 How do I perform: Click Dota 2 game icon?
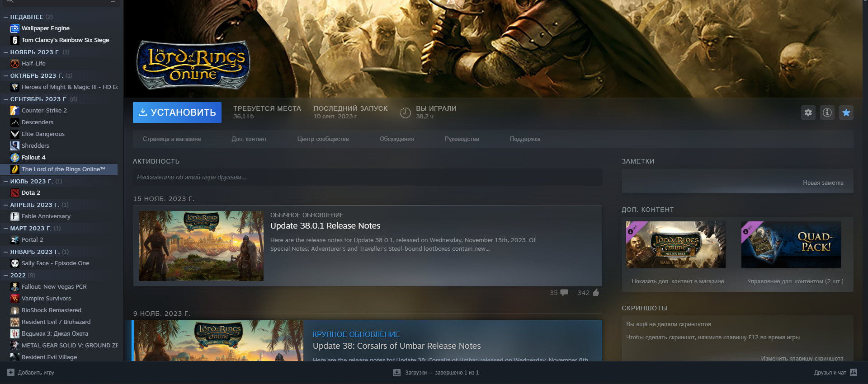[x=15, y=193]
